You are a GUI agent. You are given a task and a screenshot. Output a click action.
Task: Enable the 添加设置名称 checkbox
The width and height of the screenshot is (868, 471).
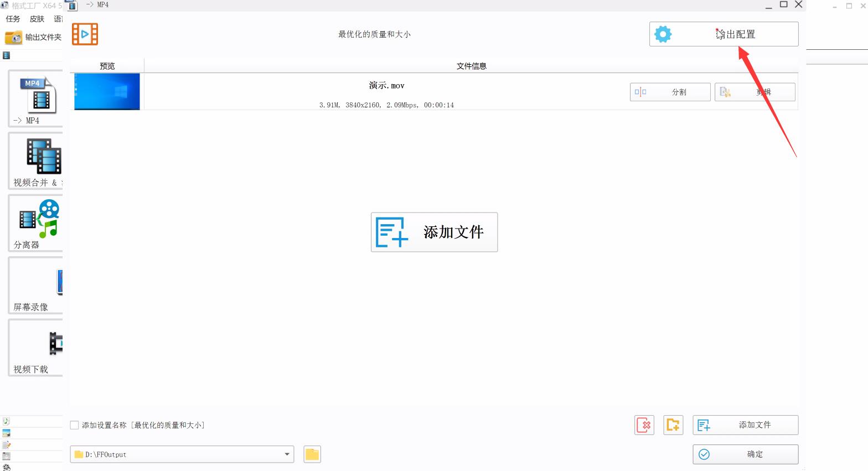coord(74,425)
